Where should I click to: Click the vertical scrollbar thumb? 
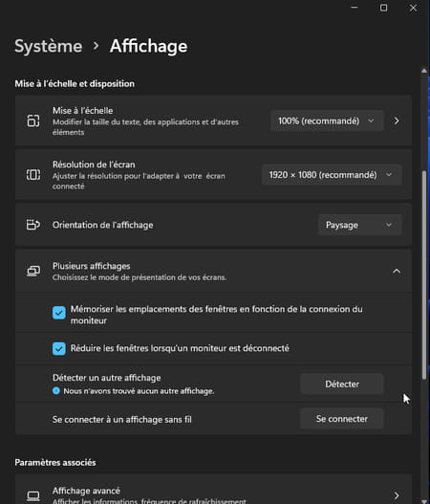click(x=424, y=275)
